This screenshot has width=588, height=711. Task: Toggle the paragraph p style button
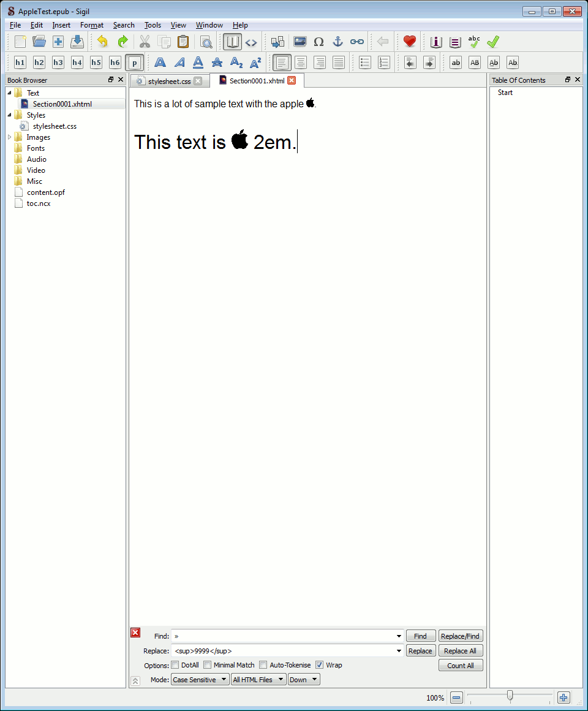tap(134, 63)
